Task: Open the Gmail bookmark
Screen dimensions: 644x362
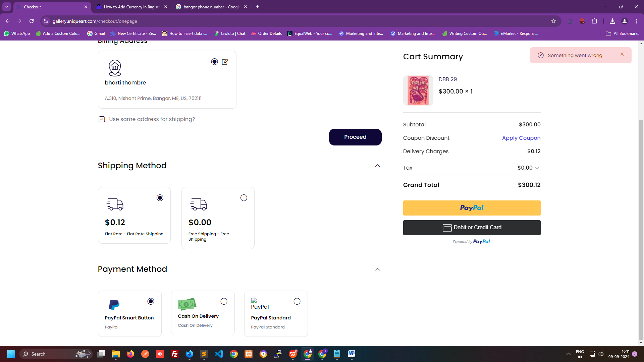Action: pyautogui.click(x=96, y=34)
